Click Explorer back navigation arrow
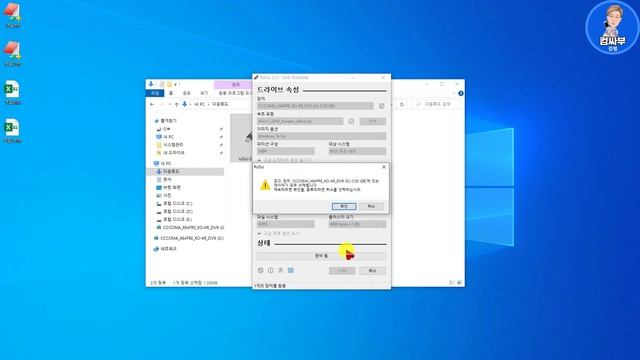This screenshot has height=360, width=640. click(152, 104)
